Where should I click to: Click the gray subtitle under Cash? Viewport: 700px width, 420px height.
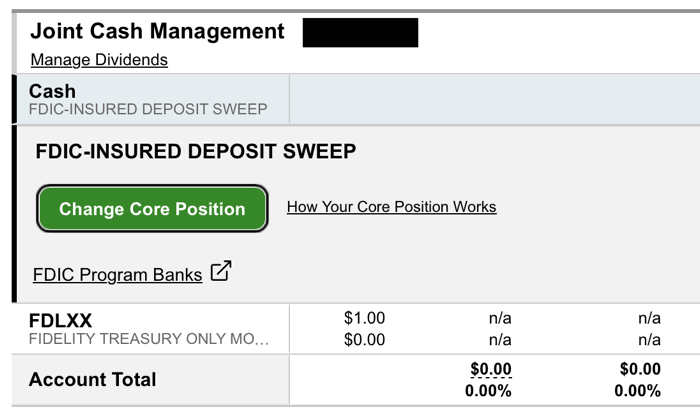[x=148, y=109]
